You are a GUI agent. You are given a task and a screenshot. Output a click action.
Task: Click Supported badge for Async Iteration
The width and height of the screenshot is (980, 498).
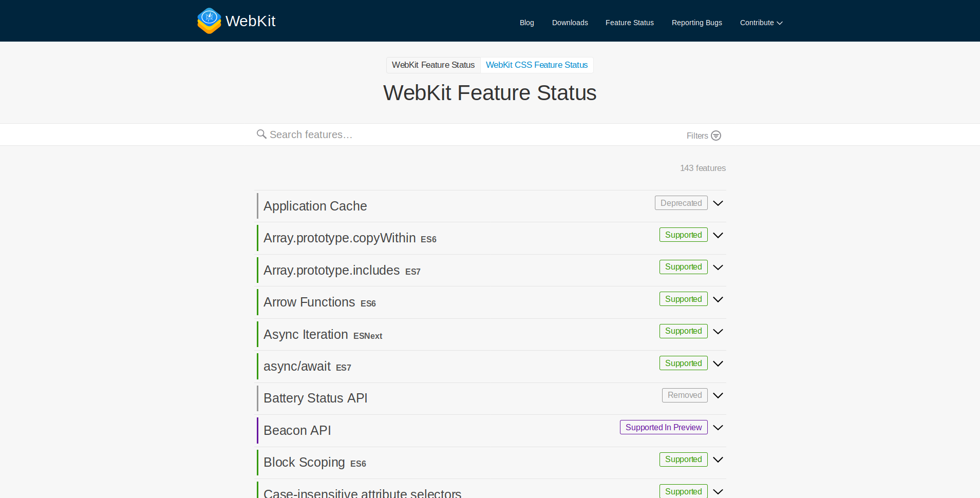coord(684,331)
